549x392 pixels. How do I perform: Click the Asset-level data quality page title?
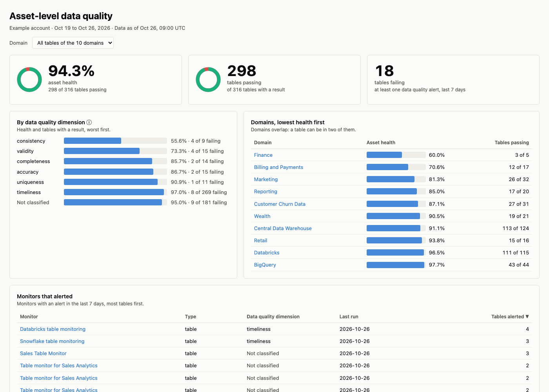click(61, 16)
